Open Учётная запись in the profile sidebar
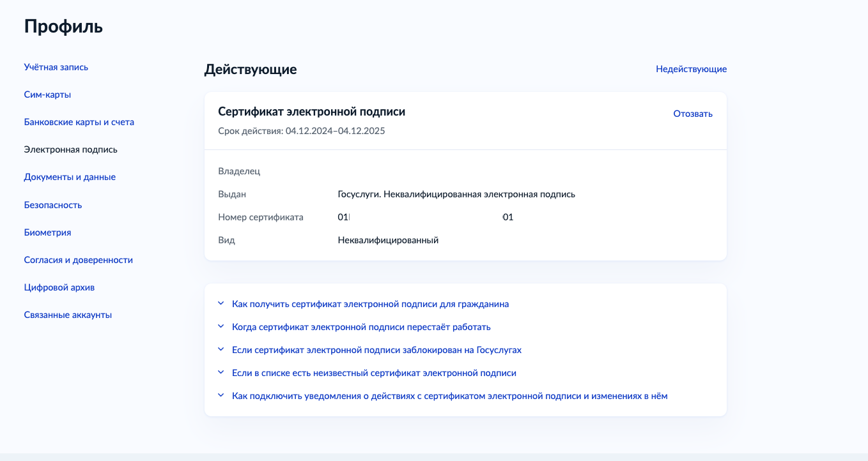Screen dimensions: 868x461 [56, 67]
